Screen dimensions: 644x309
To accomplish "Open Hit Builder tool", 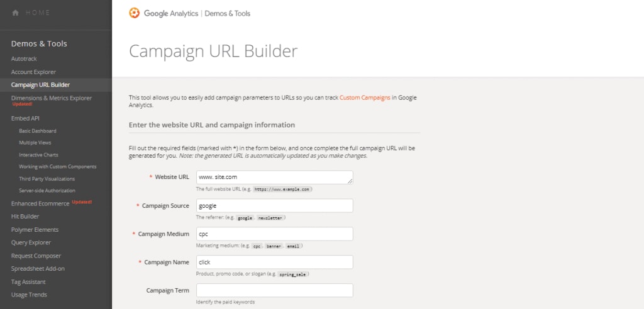I will 25,216.
